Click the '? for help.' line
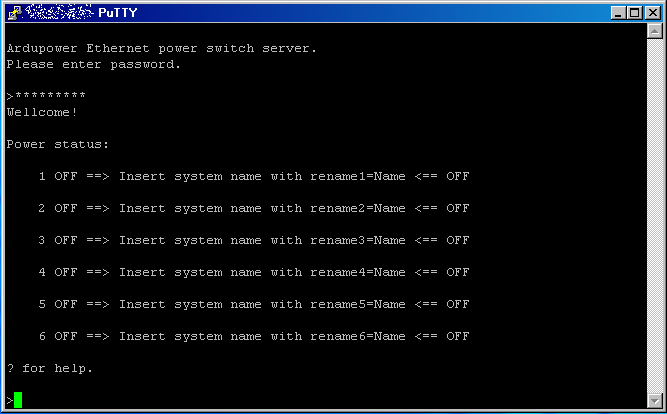Screen dimensions: 667x414 coord(49,368)
